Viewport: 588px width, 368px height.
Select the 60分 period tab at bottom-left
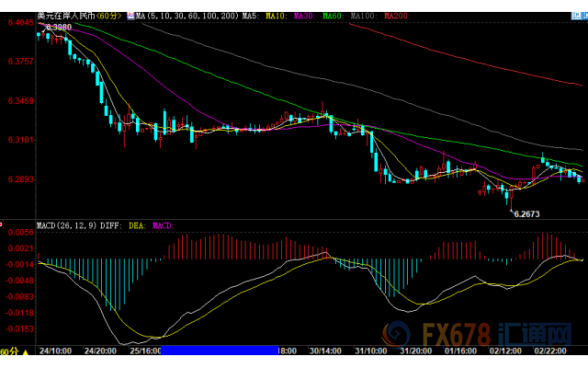9,351
